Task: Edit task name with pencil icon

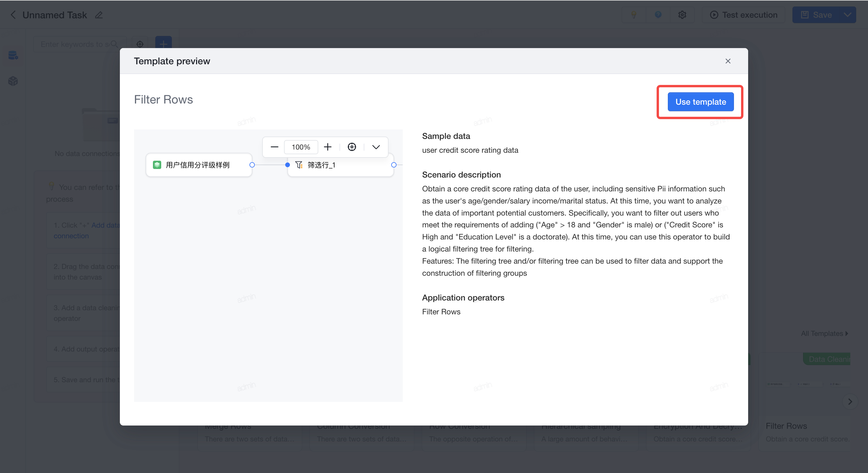Action: click(99, 15)
